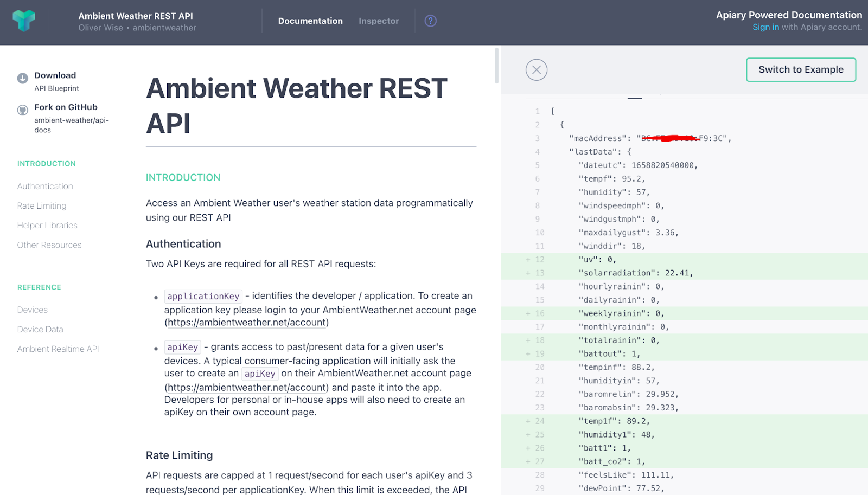Viewport: 868px width, 495px height.
Task: Open Other Resources sidebar link
Action: [49, 245]
